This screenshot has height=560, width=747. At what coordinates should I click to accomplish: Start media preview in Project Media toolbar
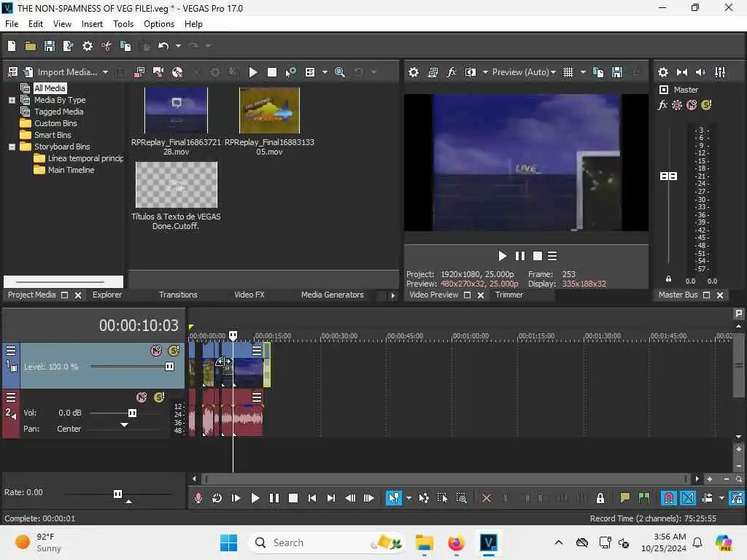pyautogui.click(x=253, y=72)
